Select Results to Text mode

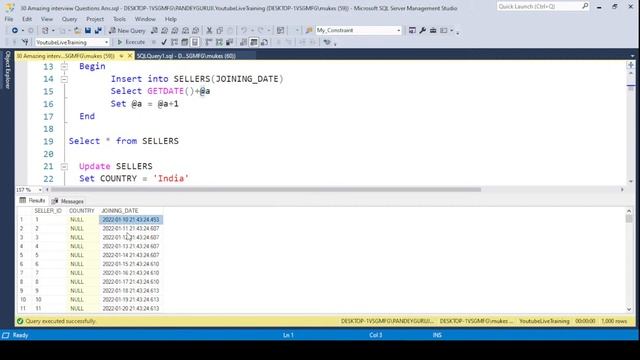pos(243,42)
